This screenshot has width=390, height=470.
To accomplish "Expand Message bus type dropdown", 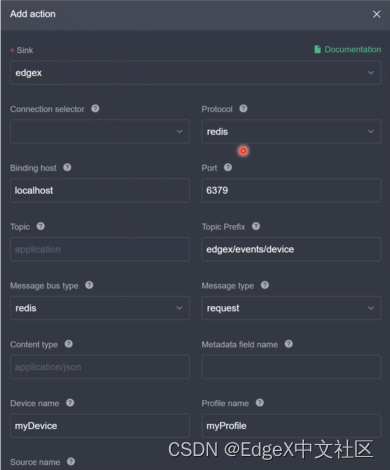I will [100, 308].
